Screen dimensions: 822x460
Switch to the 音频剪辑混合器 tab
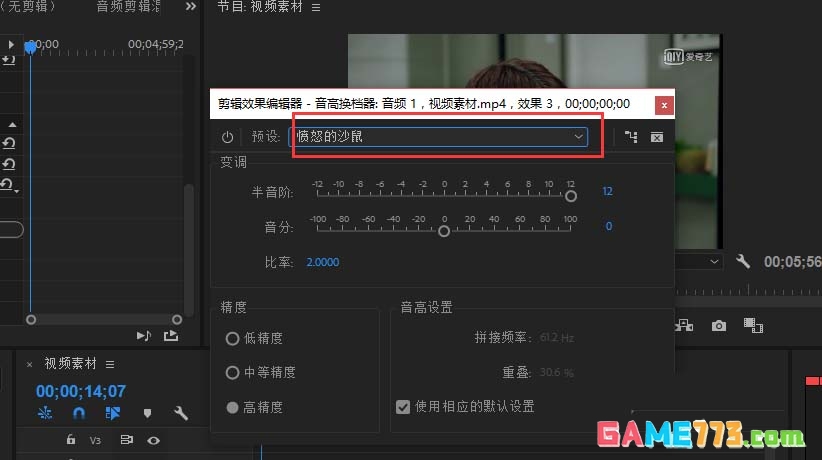click(x=128, y=6)
